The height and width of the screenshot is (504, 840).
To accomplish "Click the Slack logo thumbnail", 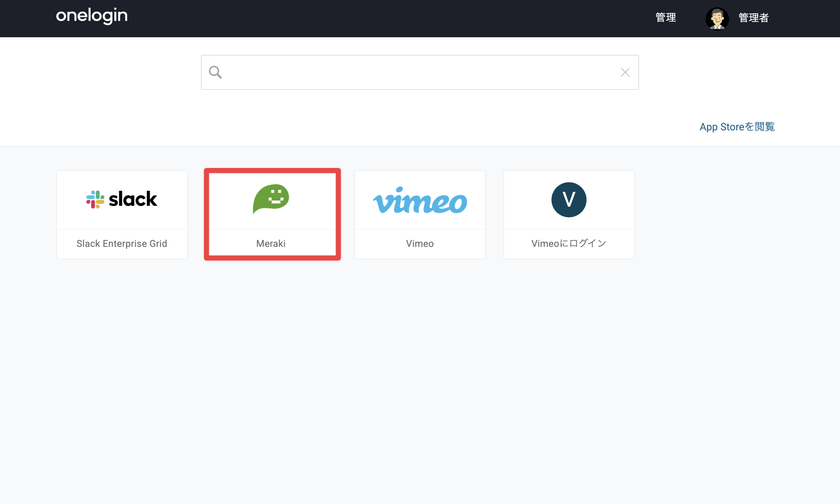I will (x=122, y=199).
